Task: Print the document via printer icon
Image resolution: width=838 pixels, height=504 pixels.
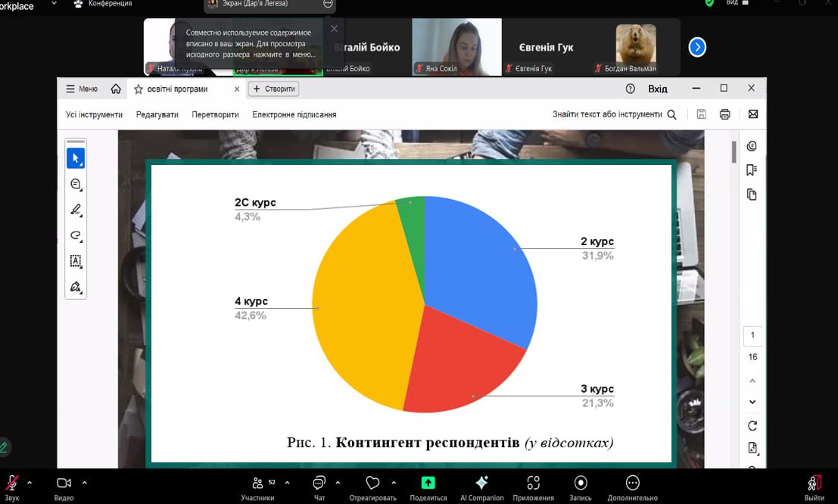Action: [x=724, y=114]
